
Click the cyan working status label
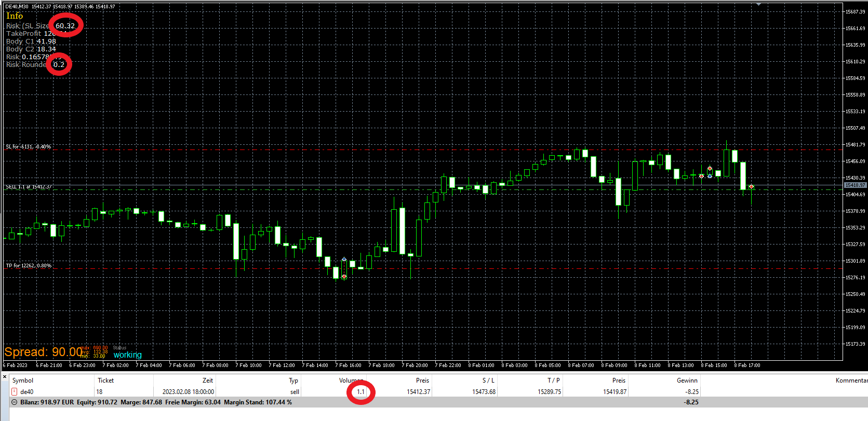click(127, 355)
